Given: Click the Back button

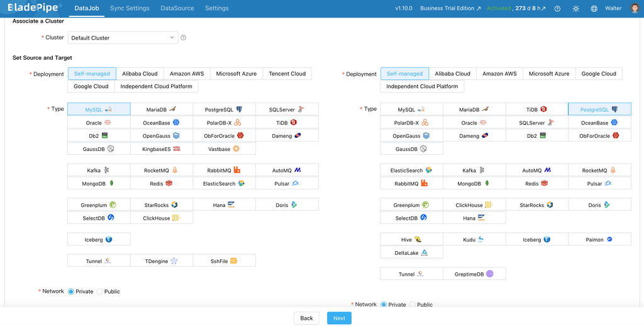Looking at the screenshot, I should (306, 318).
